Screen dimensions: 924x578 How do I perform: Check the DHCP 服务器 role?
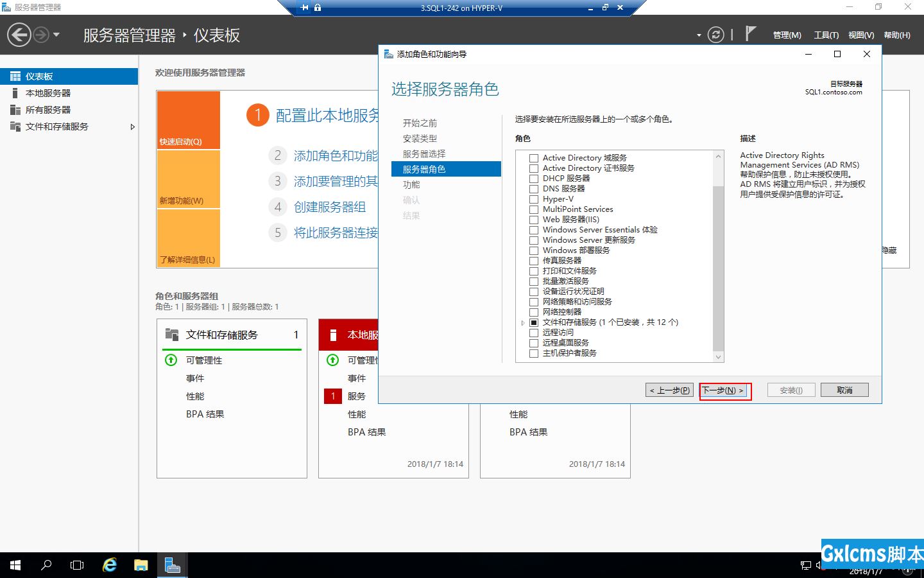[534, 179]
